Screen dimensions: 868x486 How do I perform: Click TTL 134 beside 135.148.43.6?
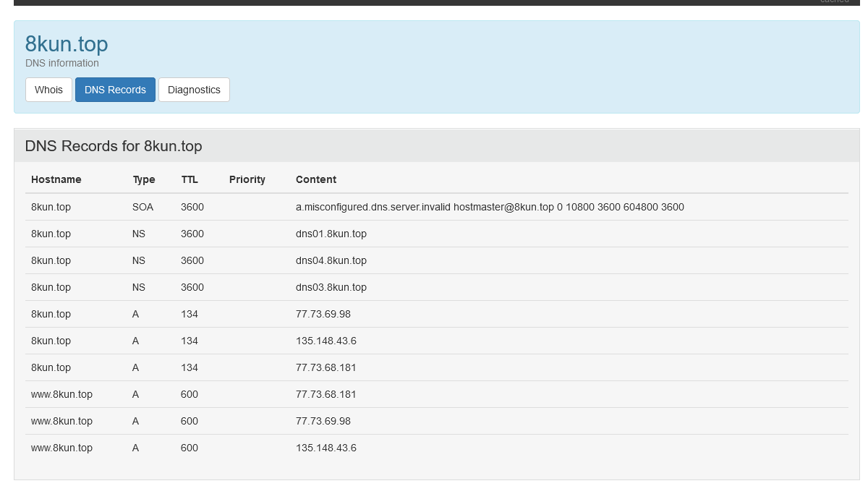[190, 341]
